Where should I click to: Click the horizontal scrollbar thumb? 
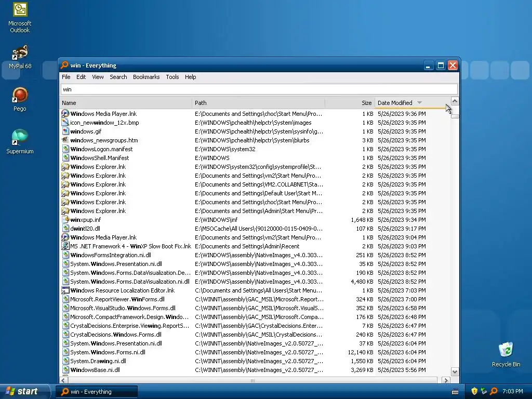tap(252, 380)
